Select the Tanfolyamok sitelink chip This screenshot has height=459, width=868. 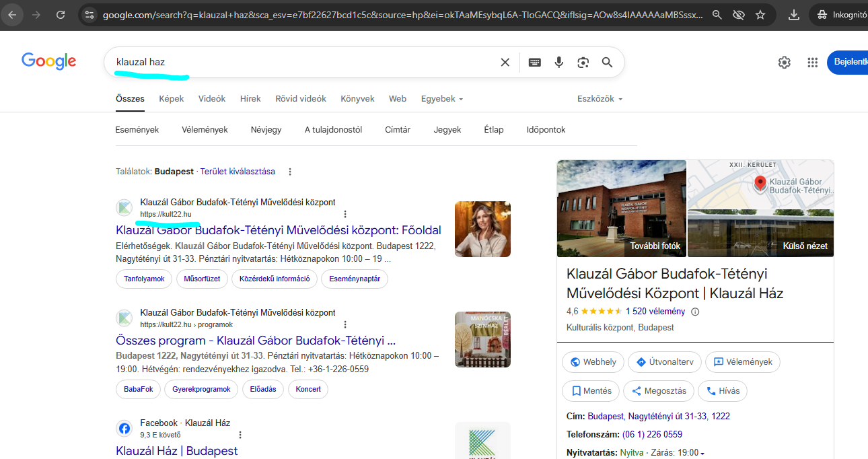[144, 279]
